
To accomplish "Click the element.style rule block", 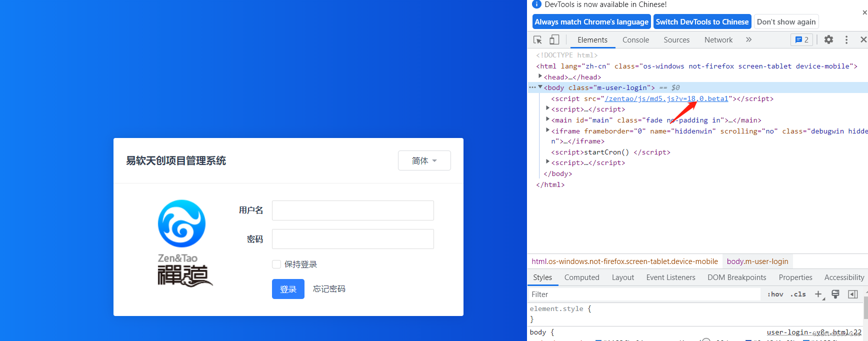I will 560,313.
